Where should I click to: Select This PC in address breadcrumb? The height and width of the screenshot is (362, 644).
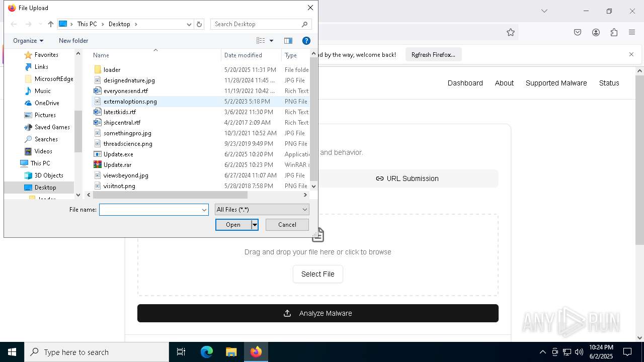(87, 24)
